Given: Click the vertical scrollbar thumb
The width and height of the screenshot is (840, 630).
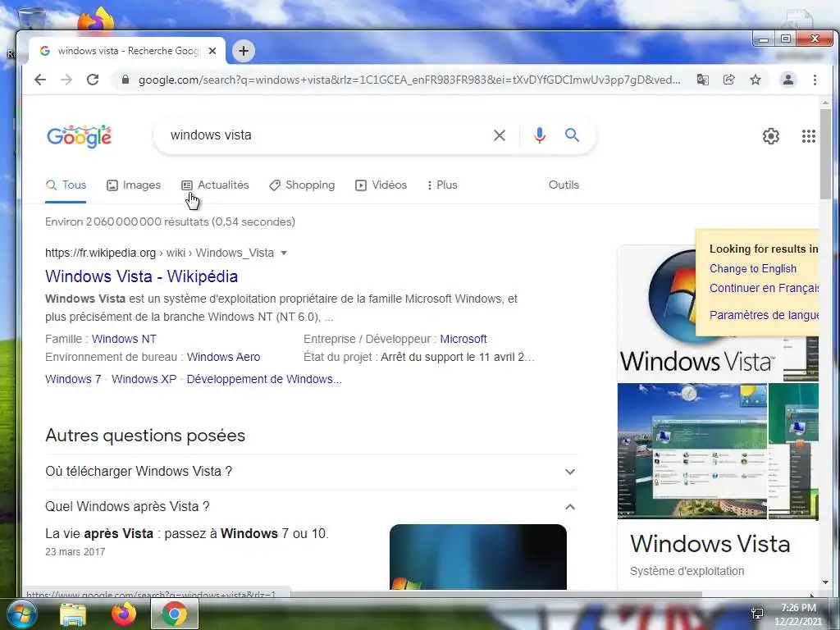Looking at the screenshot, I should 825,153.
